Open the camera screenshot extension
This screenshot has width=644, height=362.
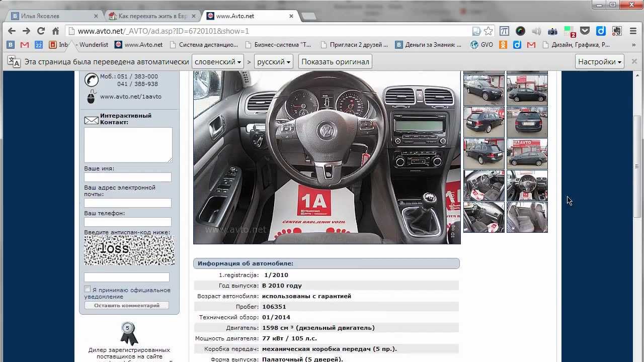[552, 31]
